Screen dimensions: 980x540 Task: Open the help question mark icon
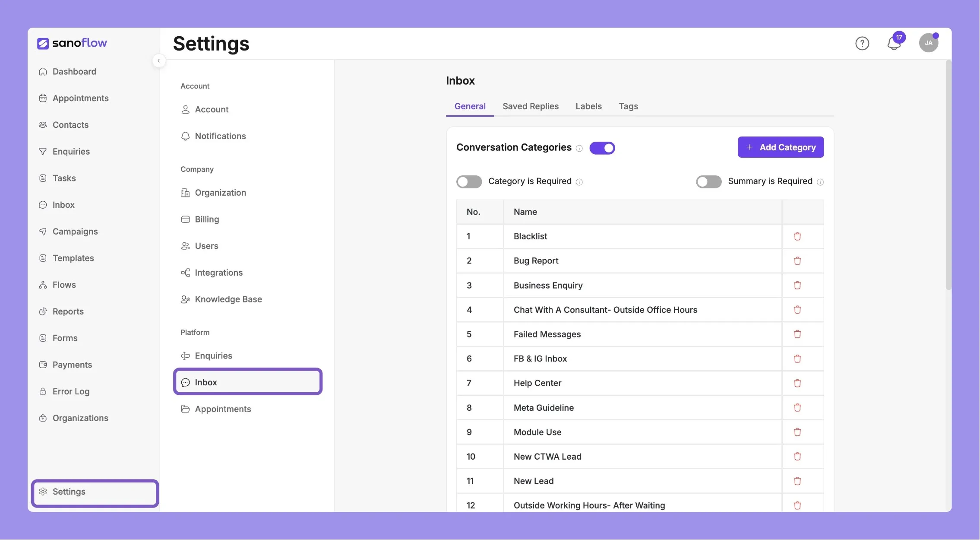(862, 43)
